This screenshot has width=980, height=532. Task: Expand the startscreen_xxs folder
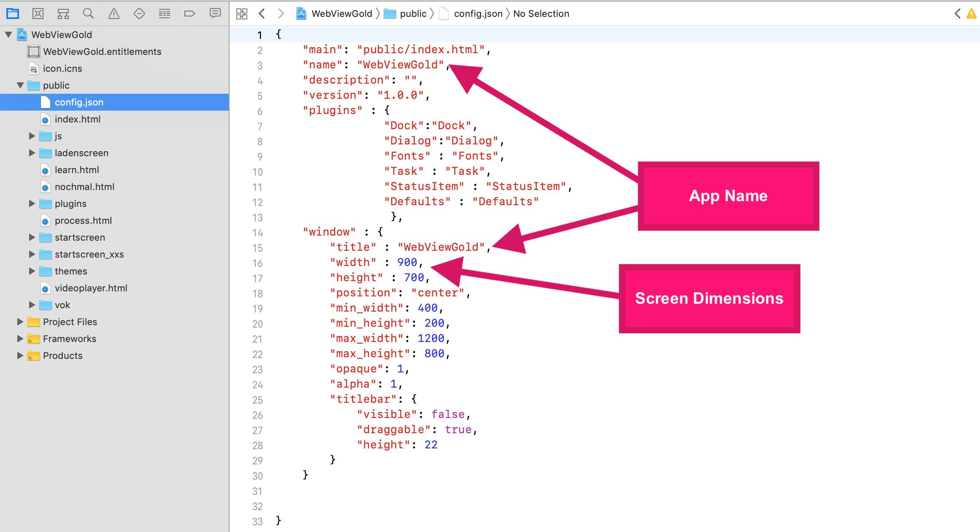pos(32,254)
